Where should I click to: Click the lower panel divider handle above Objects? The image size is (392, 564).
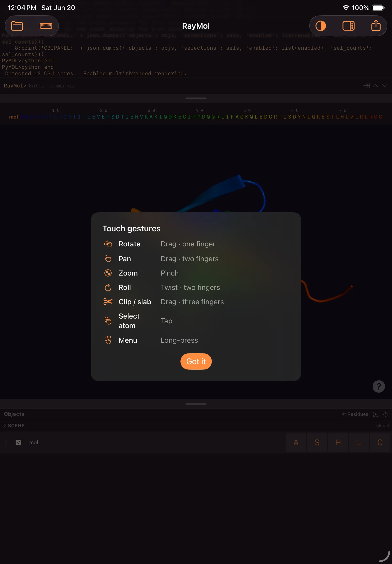(x=196, y=404)
